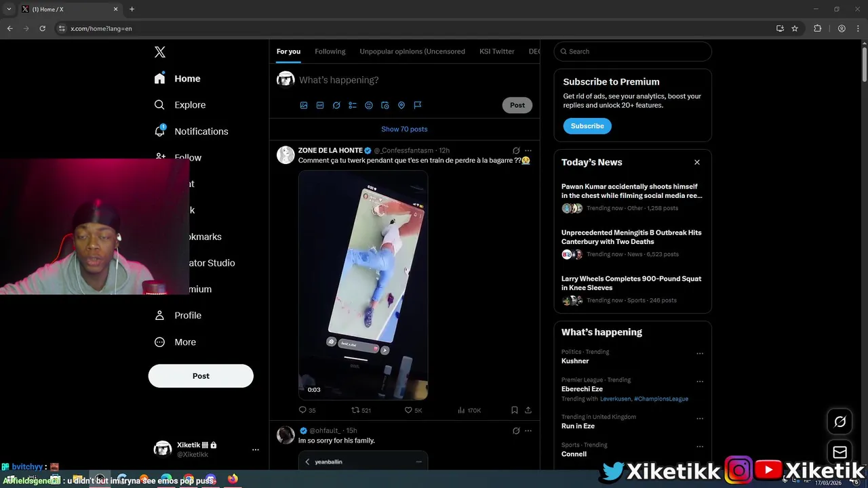Viewport: 868px width, 488px height.
Task: Switch to the Following tab
Action: pyautogui.click(x=330, y=52)
